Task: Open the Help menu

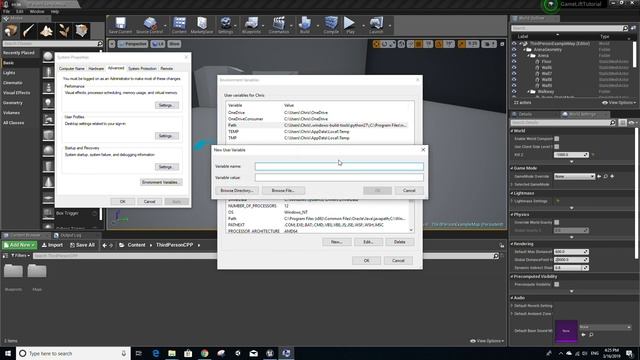Action: 55,11
